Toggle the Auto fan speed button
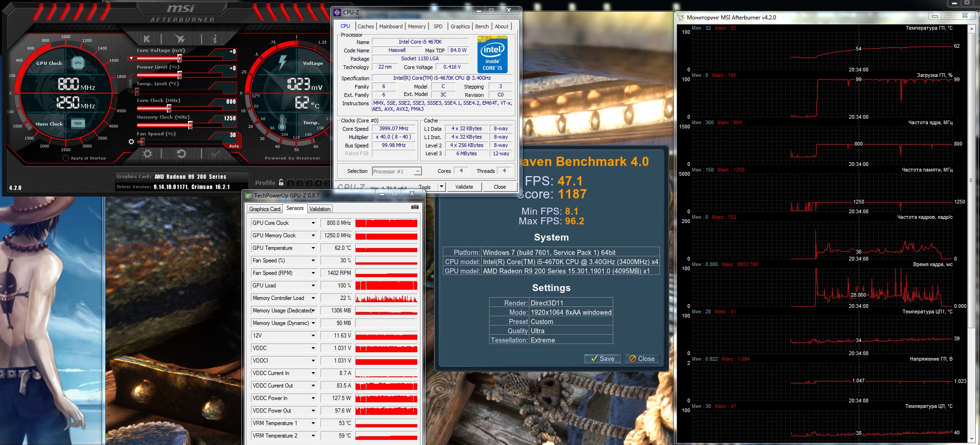Image resolution: width=980 pixels, height=445 pixels. click(234, 146)
